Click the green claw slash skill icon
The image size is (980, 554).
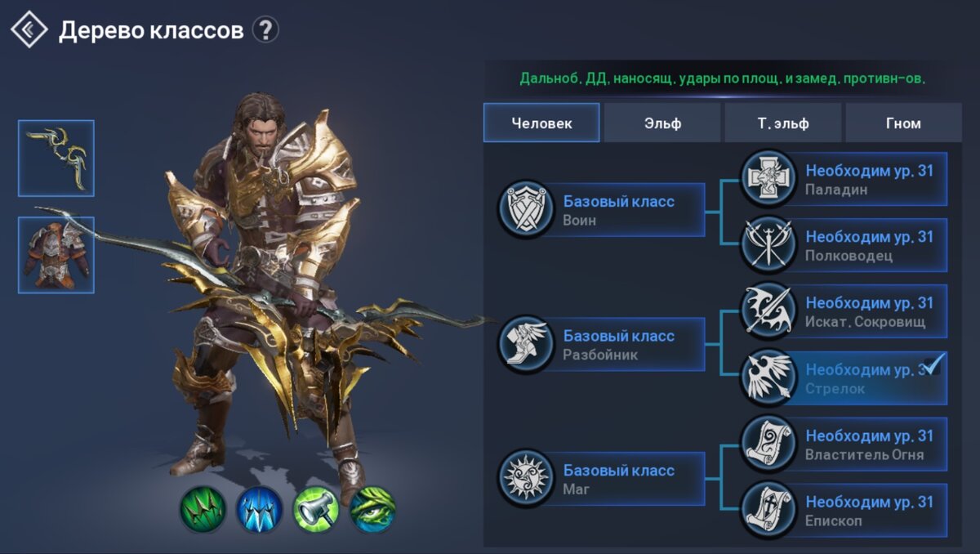click(x=203, y=510)
